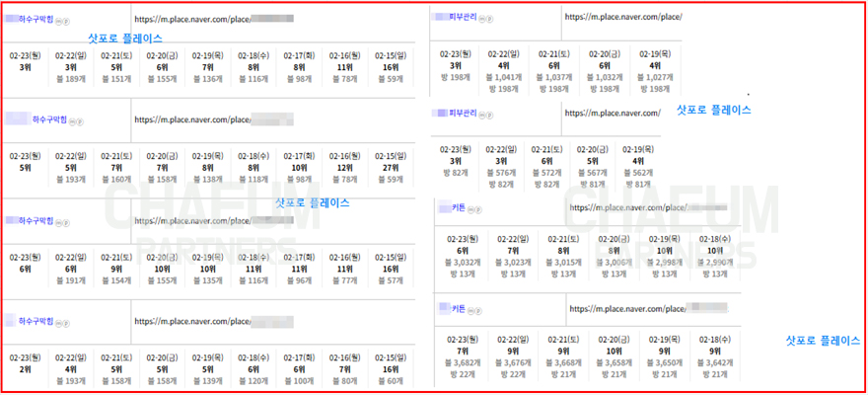
Task: Click the mobile icon beside the upper 피부관리 keyword
Action: (482, 17)
